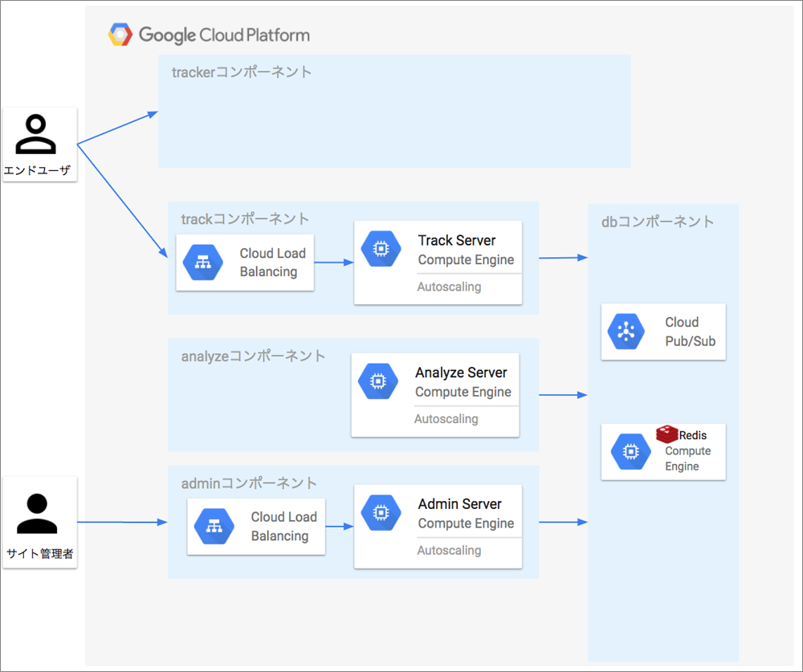Click the track Cloud Load Balancing icon
This screenshot has height=672, width=803.
coord(203,263)
